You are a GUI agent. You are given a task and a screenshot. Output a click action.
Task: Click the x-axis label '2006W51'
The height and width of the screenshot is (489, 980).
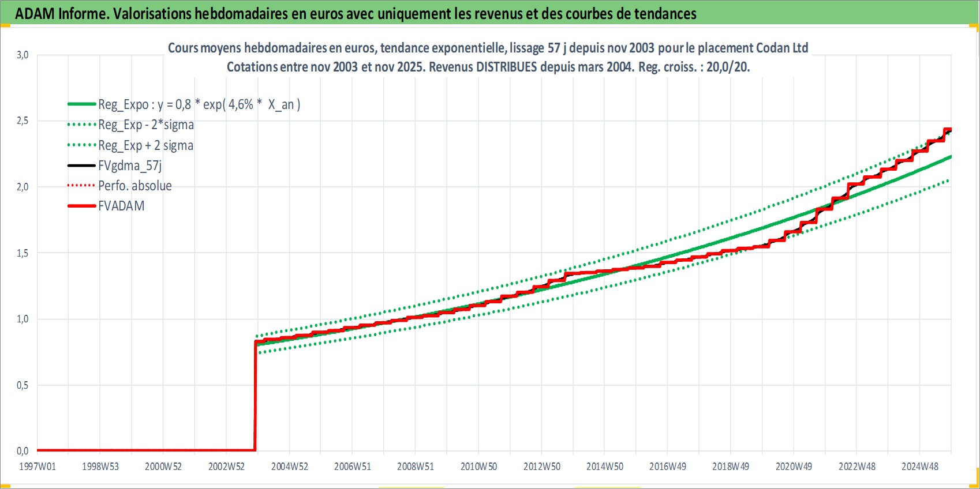(x=353, y=467)
